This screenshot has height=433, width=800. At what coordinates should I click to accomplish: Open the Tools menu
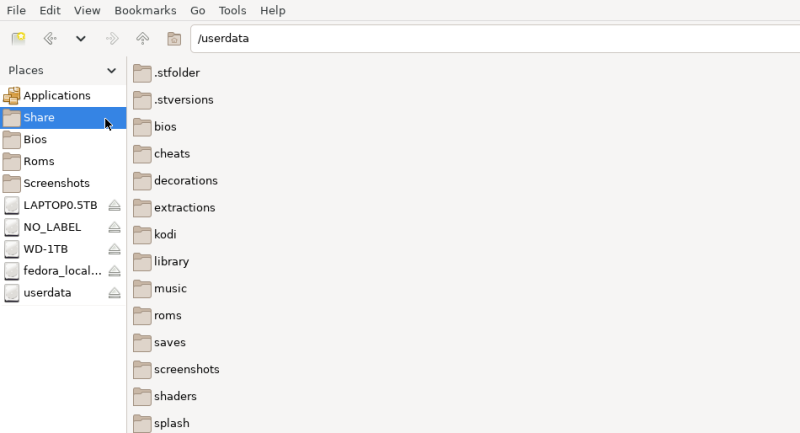[233, 10]
